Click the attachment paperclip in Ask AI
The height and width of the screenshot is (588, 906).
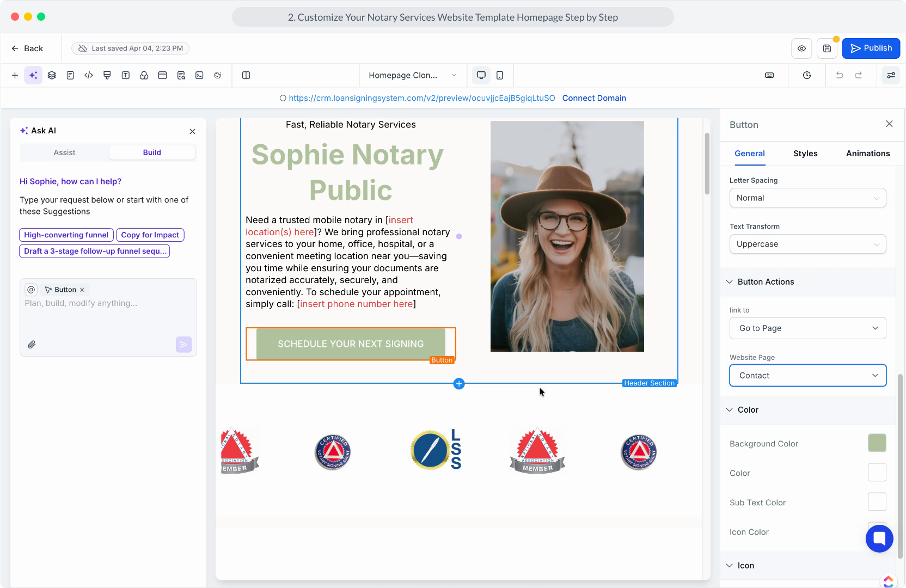click(32, 345)
